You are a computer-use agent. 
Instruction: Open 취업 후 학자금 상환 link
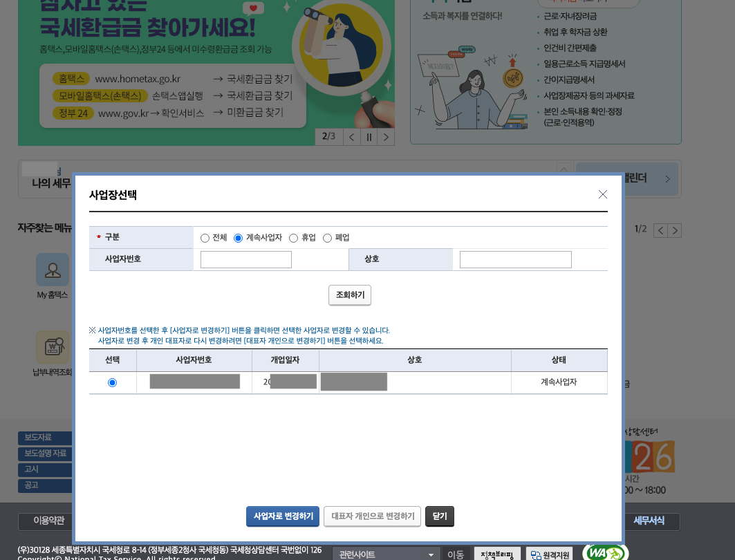[575, 32]
